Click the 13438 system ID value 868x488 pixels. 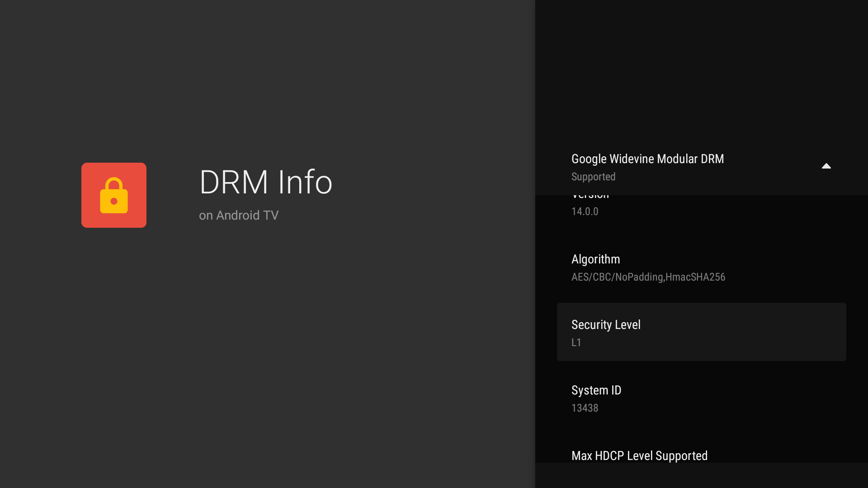coord(585,408)
